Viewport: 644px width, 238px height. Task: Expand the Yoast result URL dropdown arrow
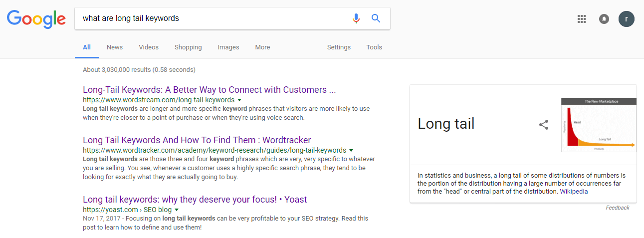pos(177,210)
